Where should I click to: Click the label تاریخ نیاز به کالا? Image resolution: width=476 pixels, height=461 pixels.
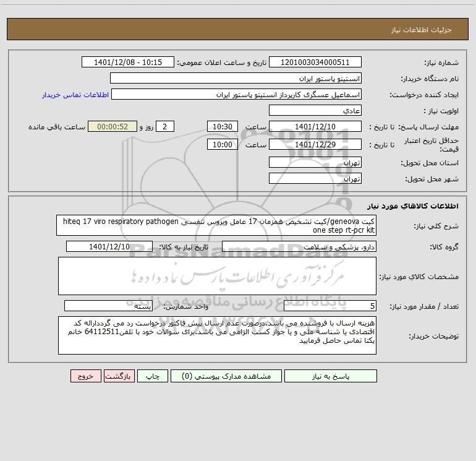pos(184,247)
